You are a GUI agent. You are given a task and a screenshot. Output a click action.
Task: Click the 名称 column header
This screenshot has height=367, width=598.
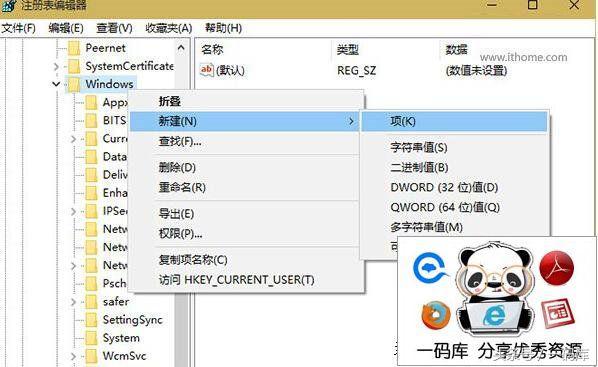pos(212,50)
